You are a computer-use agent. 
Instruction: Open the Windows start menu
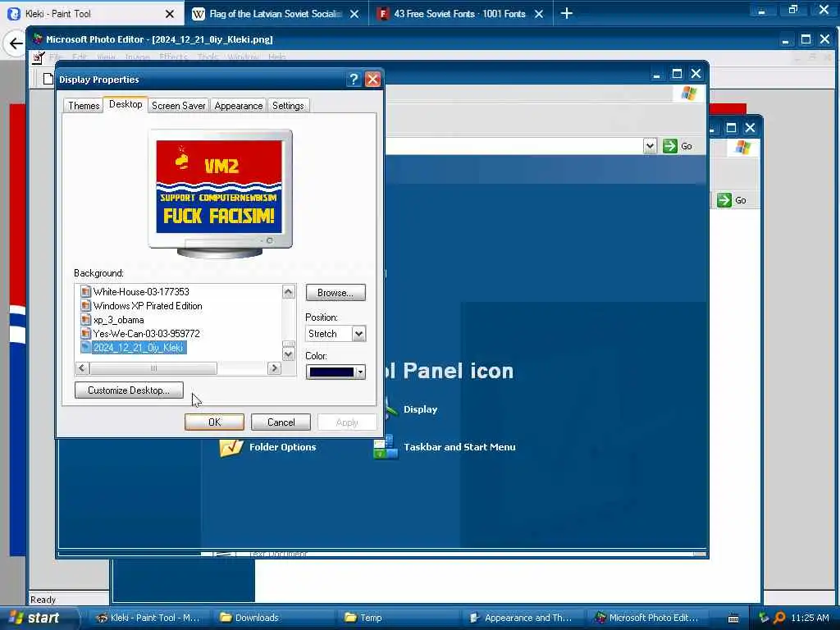pos(39,618)
